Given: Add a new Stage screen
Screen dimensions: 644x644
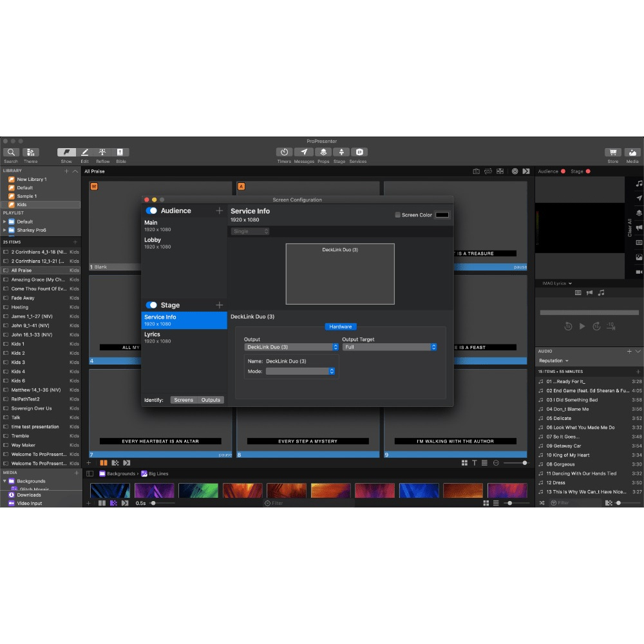Looking at the screenshot, I should tap(220, 305).
